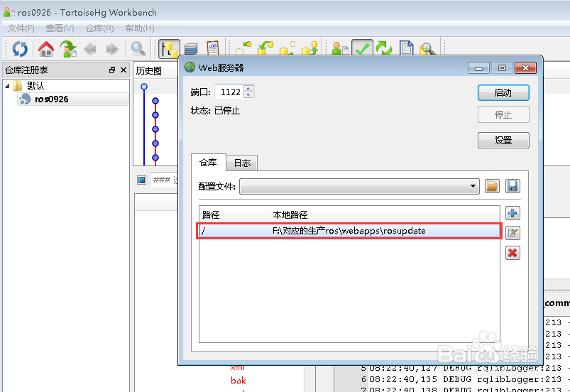Remove selected path with red X icon
This screenshot has height=392, width=570.
(513, 253)
